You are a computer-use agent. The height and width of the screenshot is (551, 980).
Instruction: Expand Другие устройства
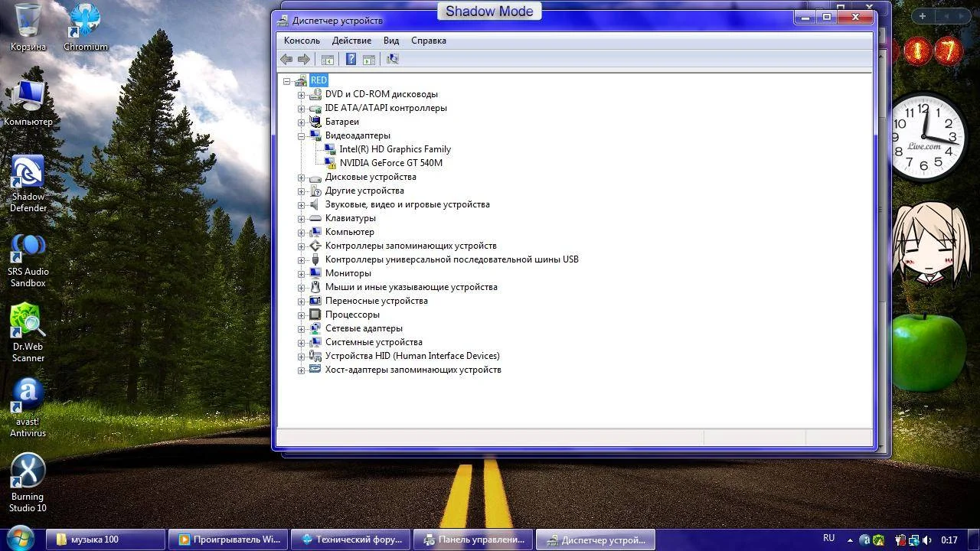pyautogui.click(x=302, y=191)
